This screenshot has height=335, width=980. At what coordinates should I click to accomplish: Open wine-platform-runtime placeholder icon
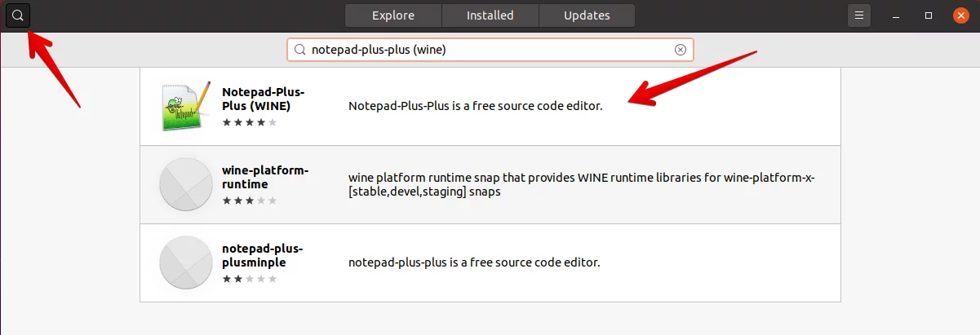click(186, 185)
